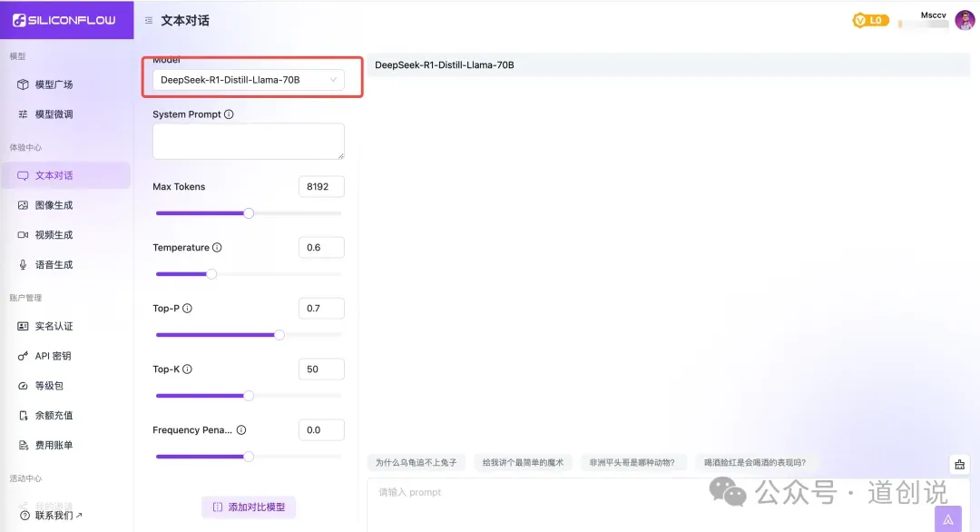The height and width of the screenshot is (532, 980).
Task: Click the key icon beside API 密钥
Action: pyautogui.click(x=23, y=357)
